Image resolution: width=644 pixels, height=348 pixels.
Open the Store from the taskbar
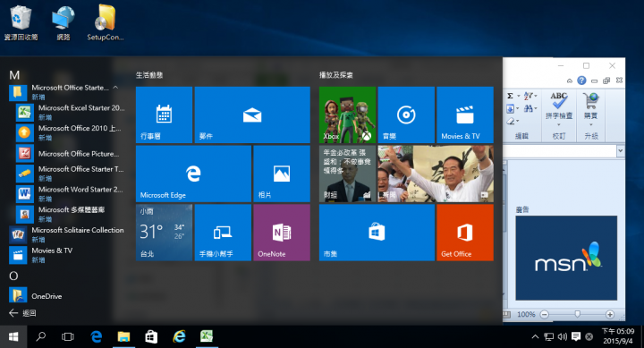coord(151,337)
